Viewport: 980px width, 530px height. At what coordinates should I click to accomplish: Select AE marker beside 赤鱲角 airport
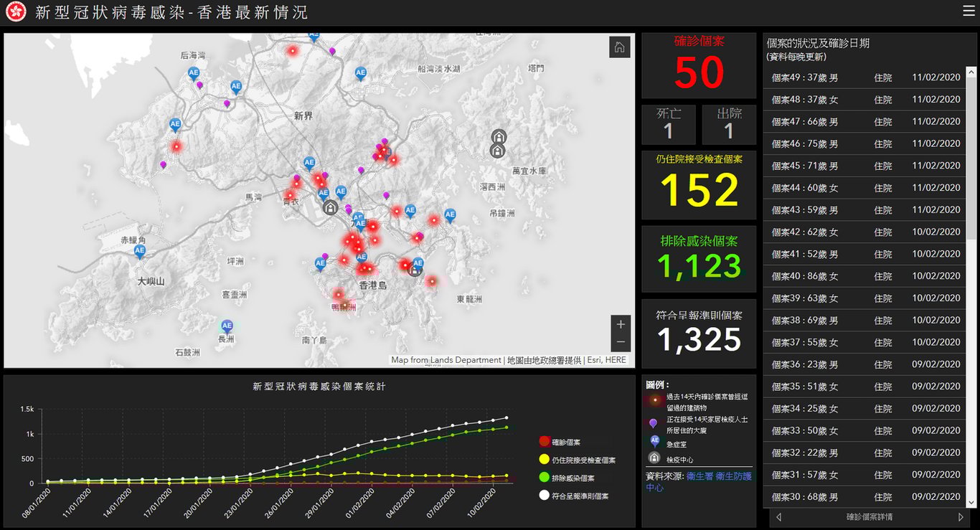point(140,251)
